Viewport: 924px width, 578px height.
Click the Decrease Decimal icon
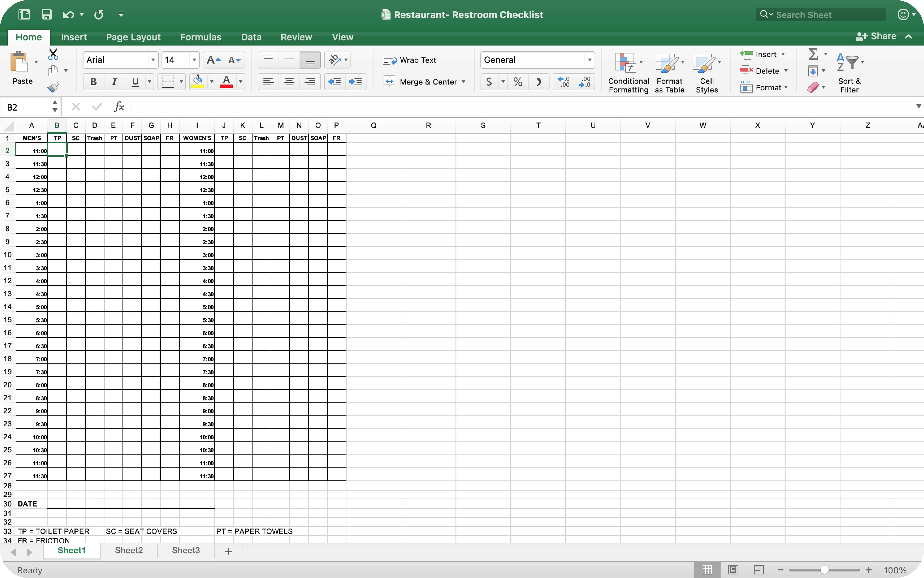(x=585, y=82)
